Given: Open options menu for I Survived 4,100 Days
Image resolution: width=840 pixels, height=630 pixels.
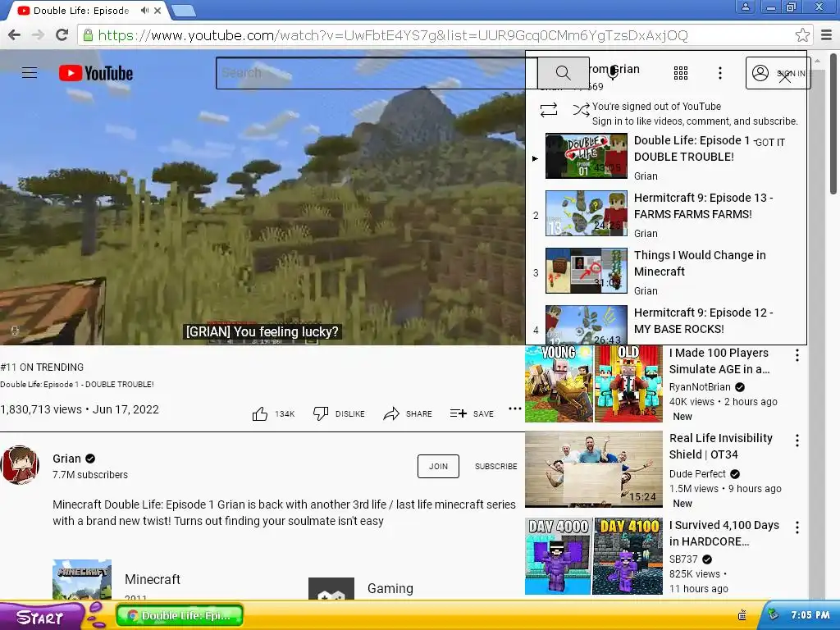Looking at the screenshot, I should coord(797,527).
